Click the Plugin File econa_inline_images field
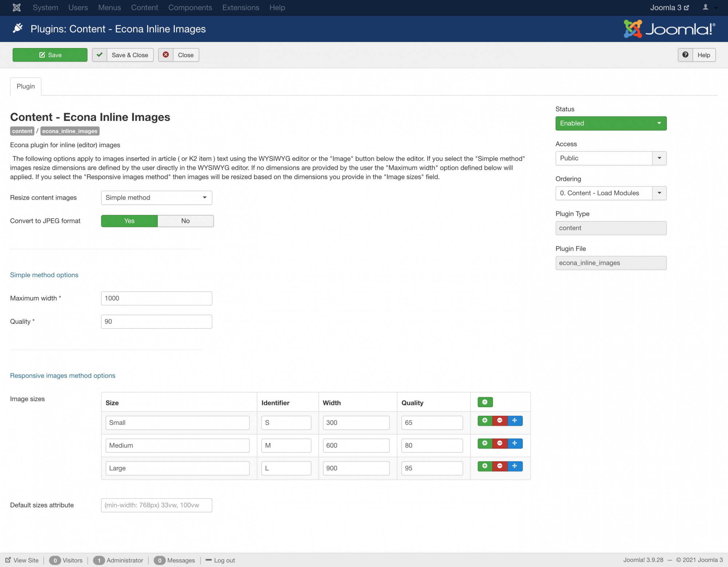The image size is (728, 567). 611,263
